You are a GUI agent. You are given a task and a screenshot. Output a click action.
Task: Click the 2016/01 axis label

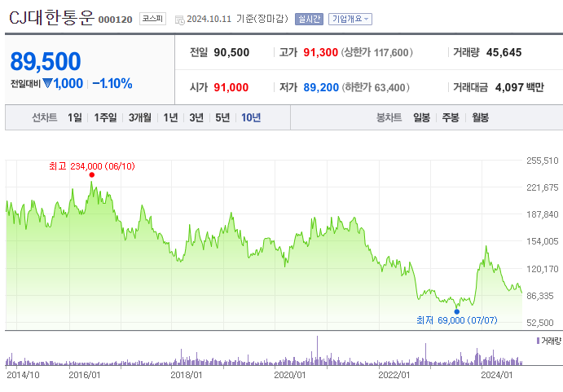[x=85, y=375]
